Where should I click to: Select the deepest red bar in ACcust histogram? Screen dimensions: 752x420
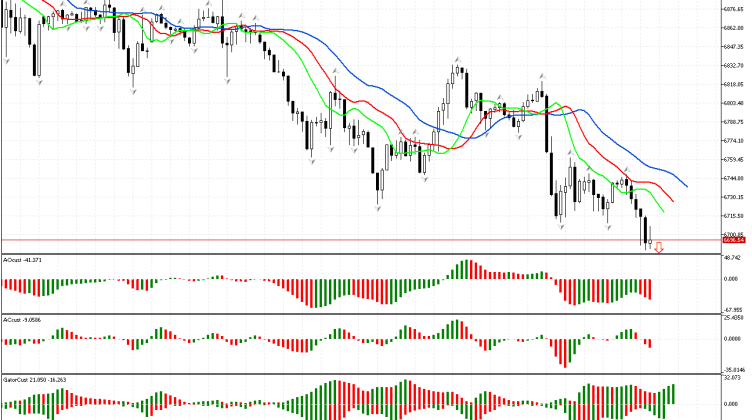point(566,352)
